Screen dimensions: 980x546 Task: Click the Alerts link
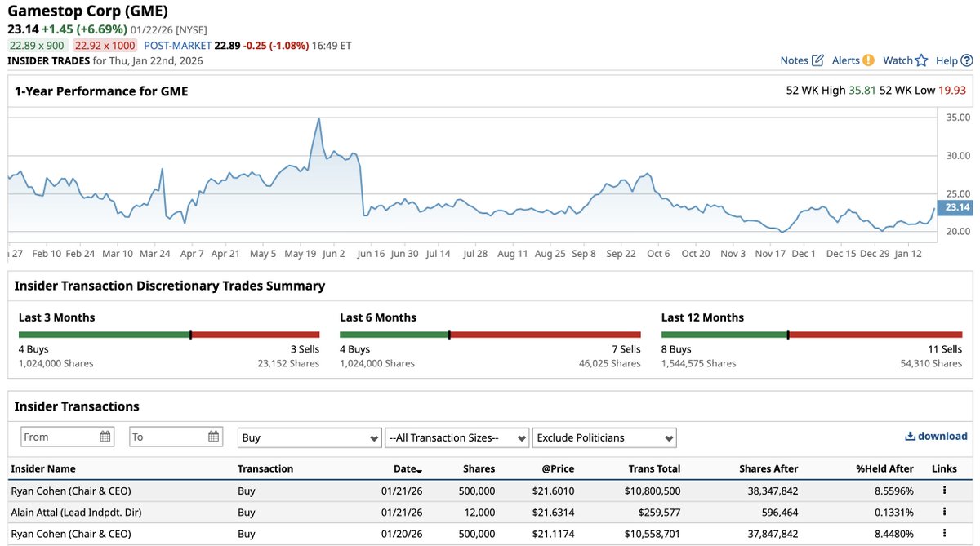[x=846, y=60]
